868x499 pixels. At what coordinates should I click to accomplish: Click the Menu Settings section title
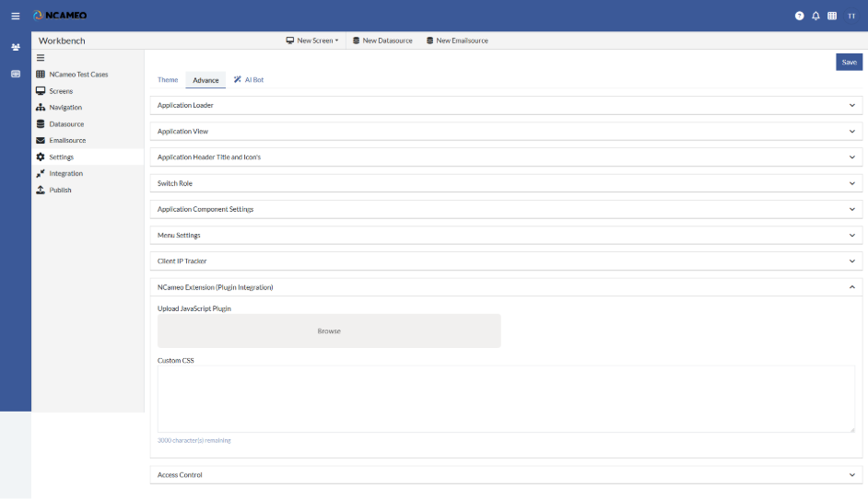[179, 235]
